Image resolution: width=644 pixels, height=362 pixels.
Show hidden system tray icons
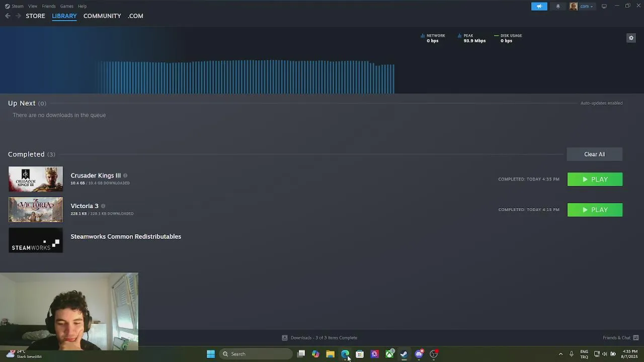[560, 354]
